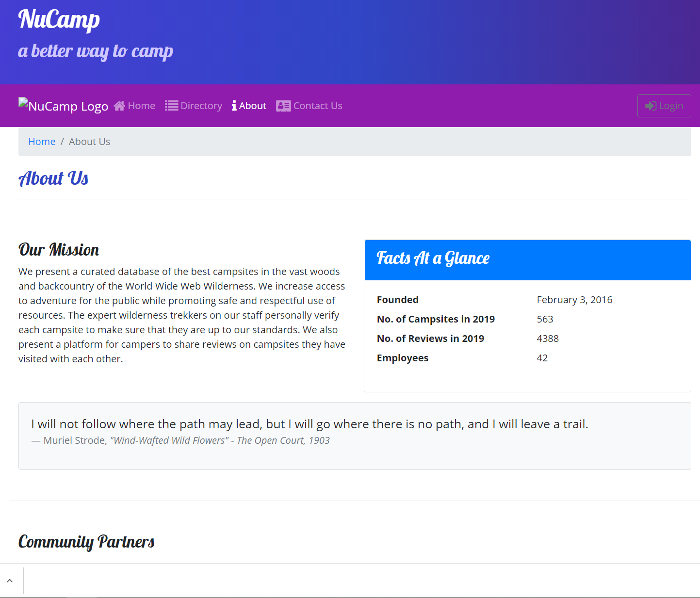Viewport: 700px width, 598px height.
Task: Click the About Us breadcrumb item
Action: [x=89, y=142]
